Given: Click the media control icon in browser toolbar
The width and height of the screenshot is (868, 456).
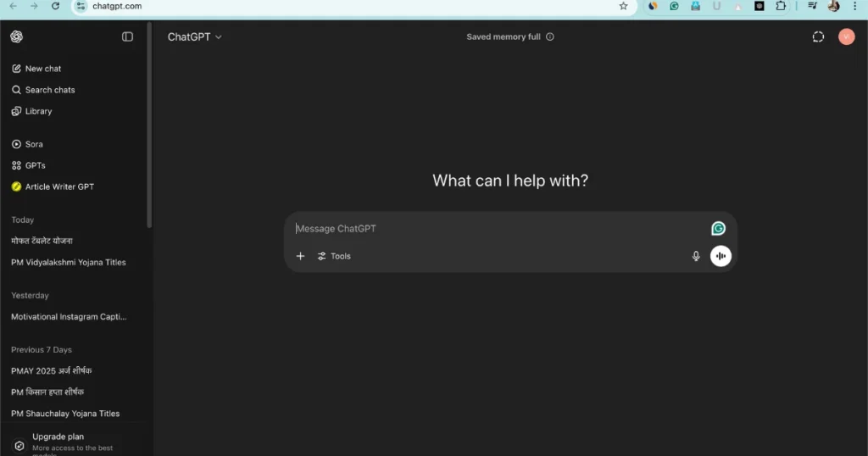Looking at the screenshot, I should 813,6.
